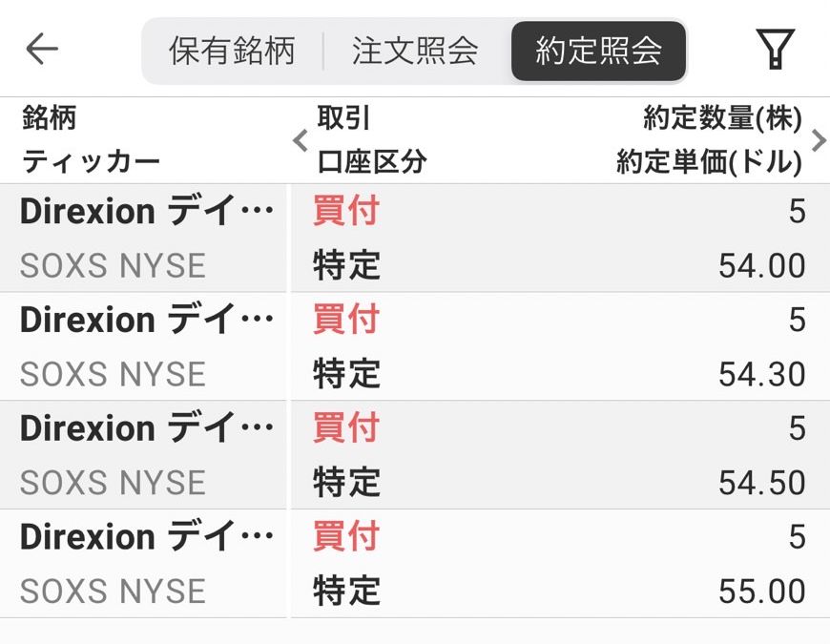Click the 銘柄 column header
Viewport: 830px width, 644px height.
coord(49,118)
